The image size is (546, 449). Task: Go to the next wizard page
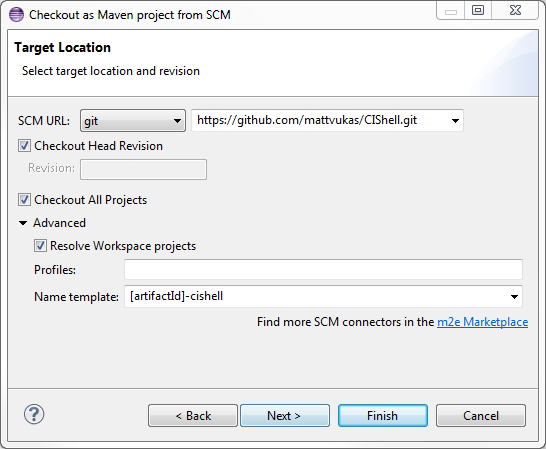click(x=285, y=416)
